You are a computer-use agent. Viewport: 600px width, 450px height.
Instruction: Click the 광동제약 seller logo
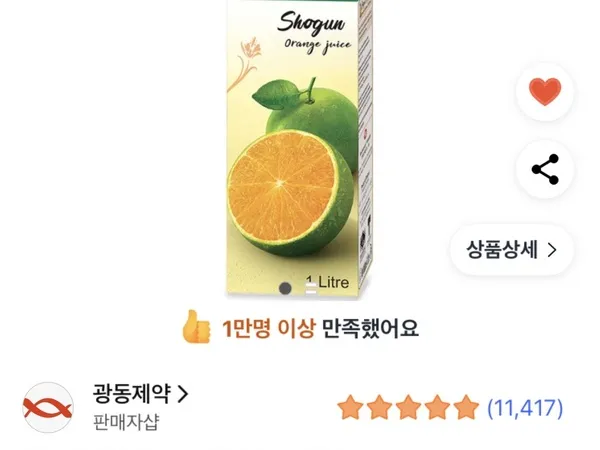[48, 406]
